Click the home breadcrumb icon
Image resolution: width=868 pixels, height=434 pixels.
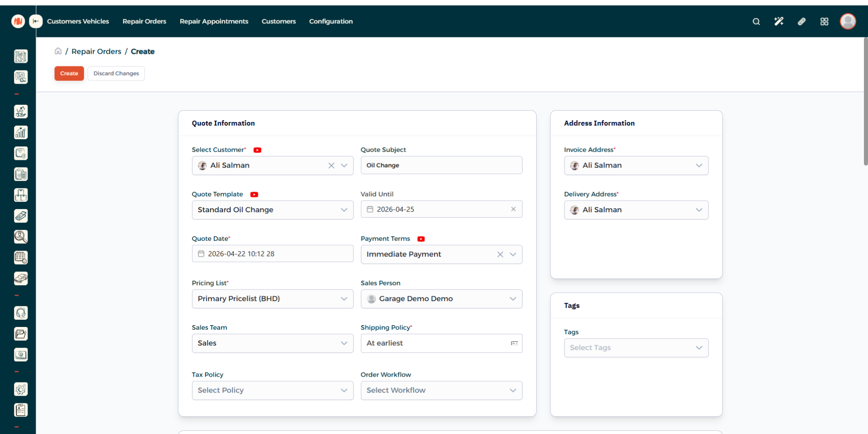[58, 51]
